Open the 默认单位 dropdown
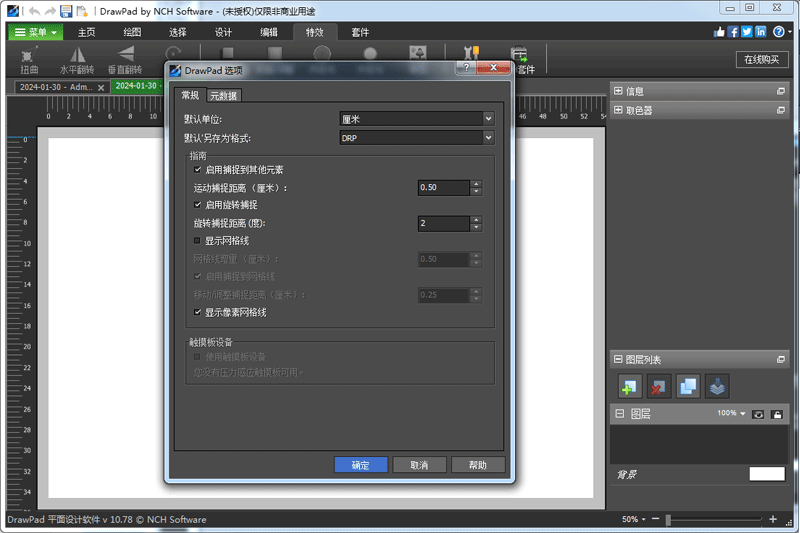 (417, 119)
